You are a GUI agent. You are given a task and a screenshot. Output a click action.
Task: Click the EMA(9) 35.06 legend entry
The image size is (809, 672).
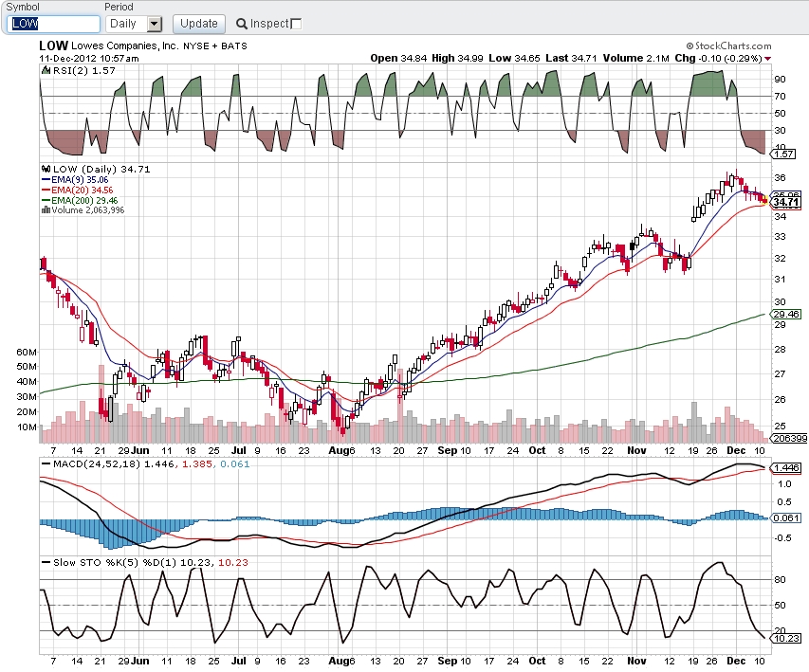coord(75,179)
